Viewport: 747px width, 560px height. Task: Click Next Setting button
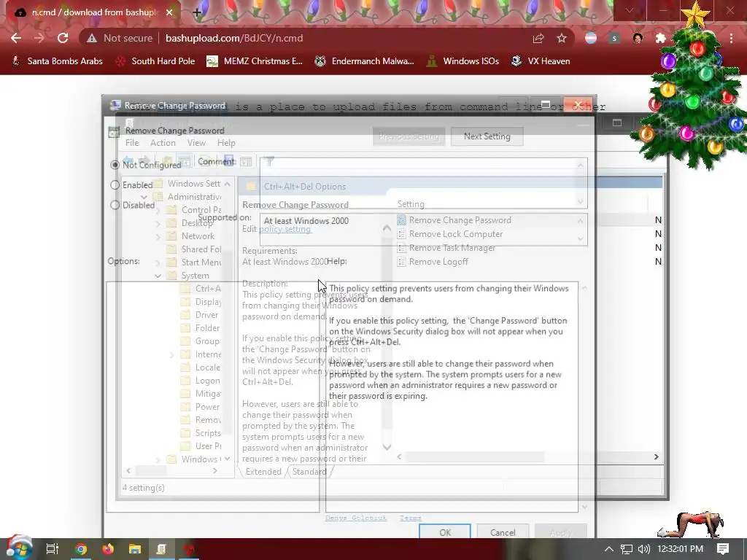pyautogui.click(x=487, y=136)
